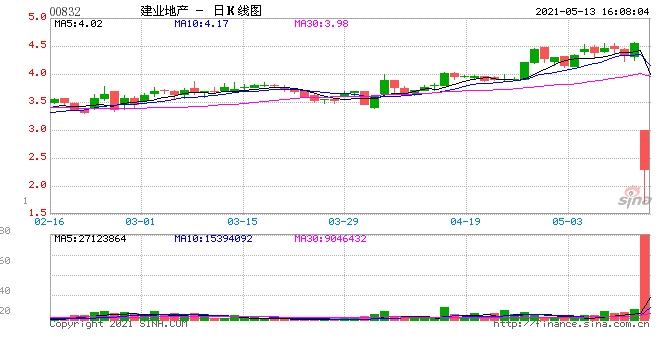The width and height of the screenshot is (660, 360).
Task: Click the 04-19 date axis label
Action: click(x=465, y=221)
